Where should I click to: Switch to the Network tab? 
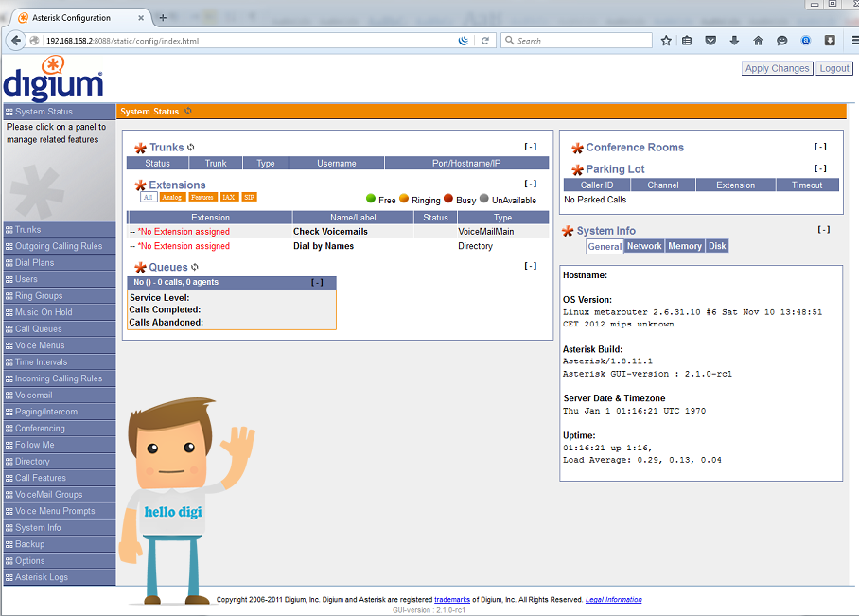click(x=644, y=246)
